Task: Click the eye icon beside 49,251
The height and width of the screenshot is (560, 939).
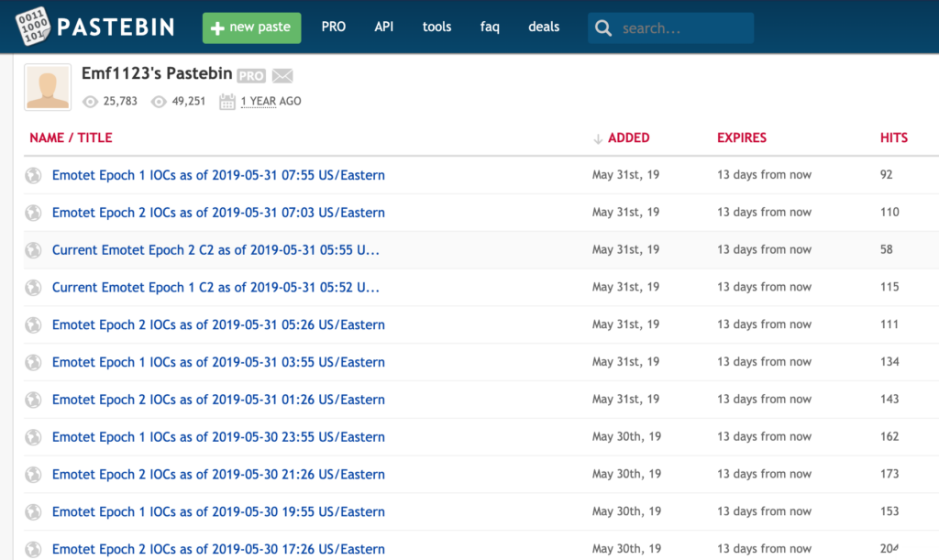Action: 159,102
